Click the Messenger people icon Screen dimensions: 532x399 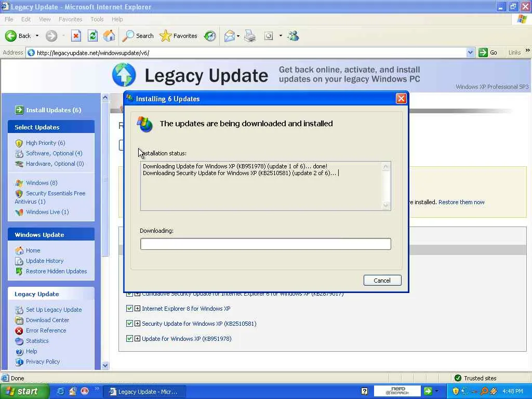coord(293,36)
